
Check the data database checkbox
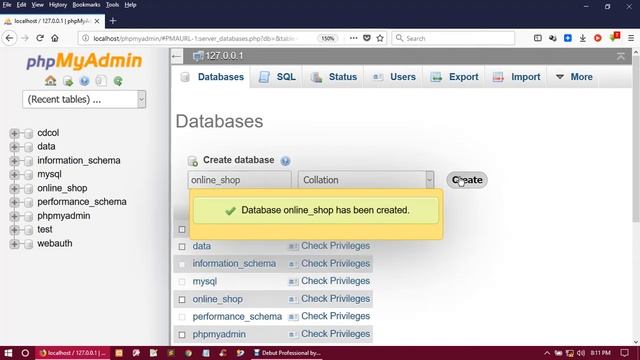click(x=182, y=247)
